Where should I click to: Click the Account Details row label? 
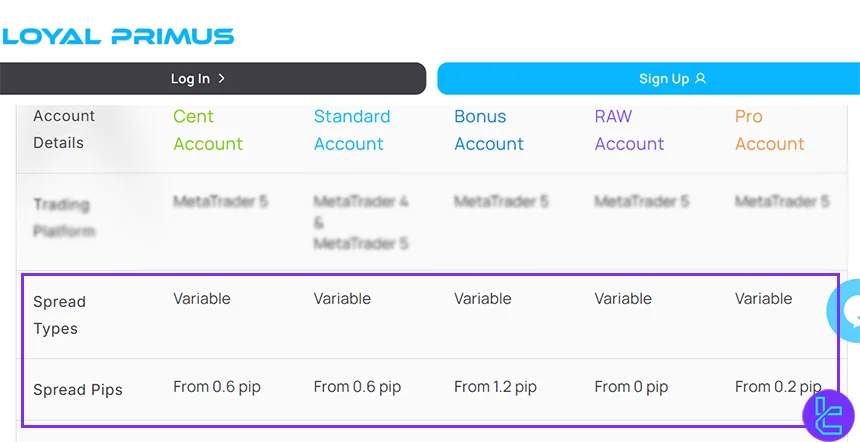[64, 129]
